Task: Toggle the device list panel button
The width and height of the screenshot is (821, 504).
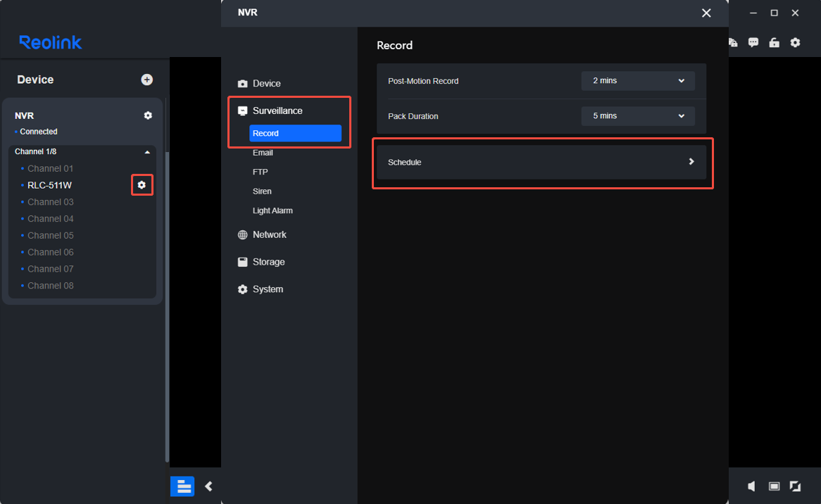Action: (x=183, y=486)
